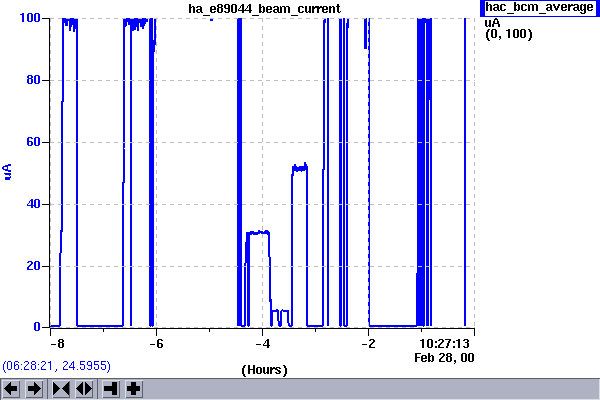Click the auto-scroll bar icon in toolbar

[110, 388]
